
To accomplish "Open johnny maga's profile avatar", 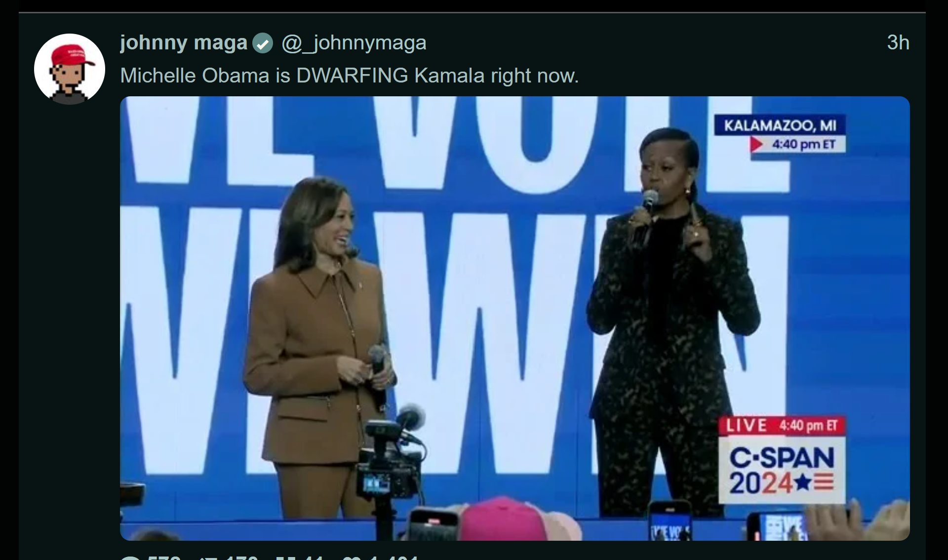I will [x=70, y=69].
